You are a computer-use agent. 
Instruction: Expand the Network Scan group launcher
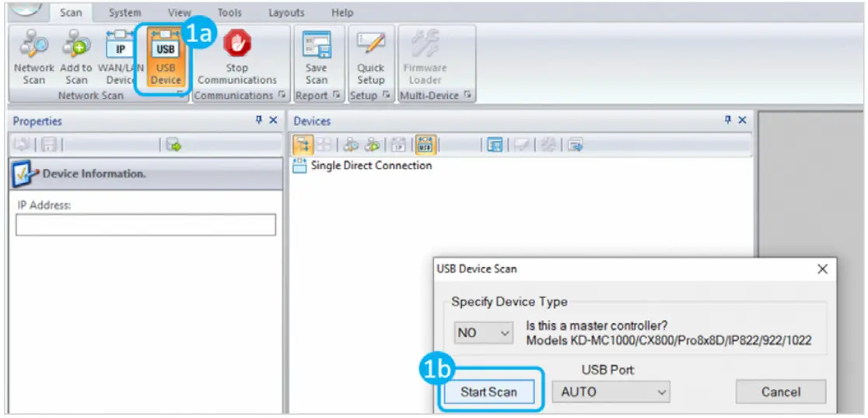click(181, 95)
